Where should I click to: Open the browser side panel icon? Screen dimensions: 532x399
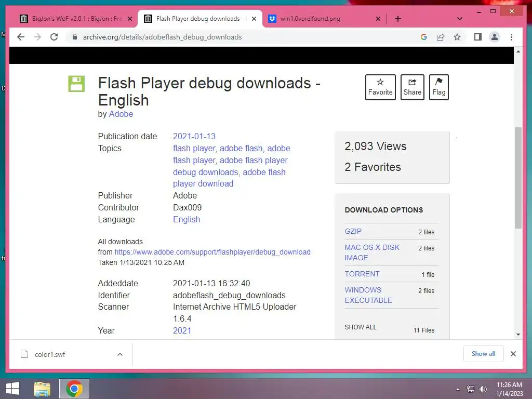[478, 37]
